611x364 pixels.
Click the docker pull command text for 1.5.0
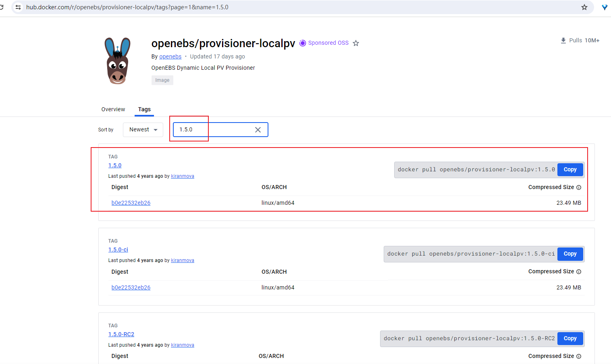tap(476, 170)
